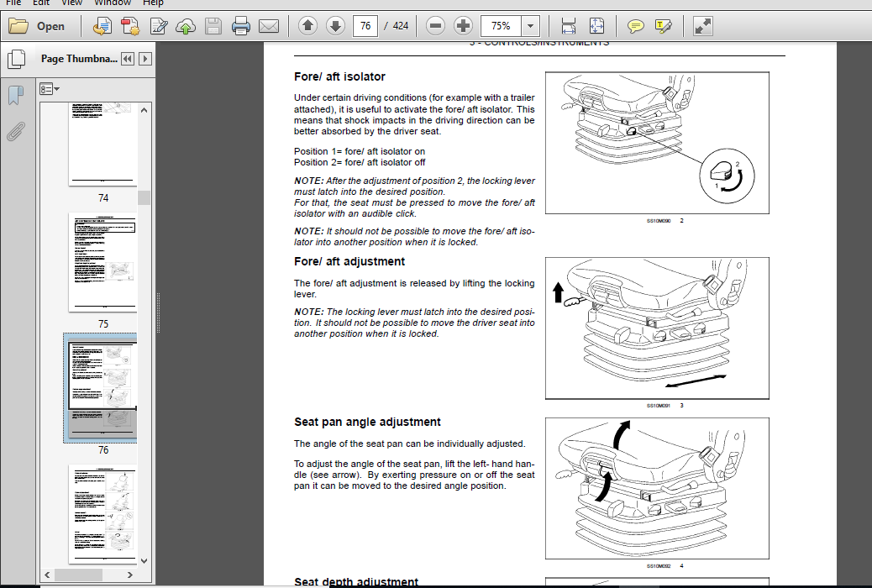Select the page 74 thumbnail
The image size is (872, 588).
[102, 144]
